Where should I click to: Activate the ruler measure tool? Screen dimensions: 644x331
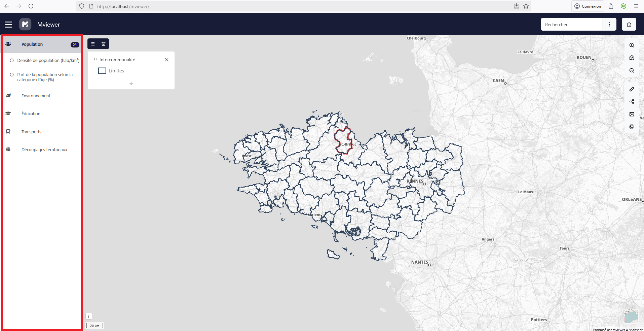(x=632, y=89)
